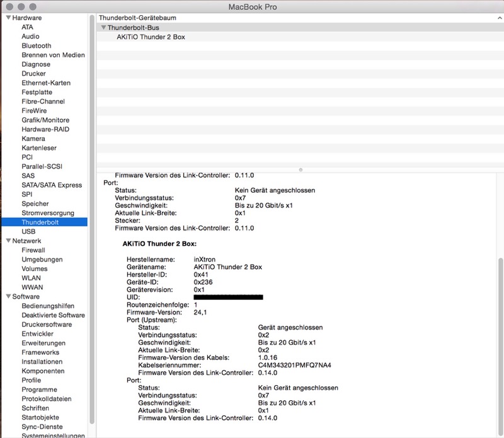Click the inXtron manufacturer name value
This screenshot has height=438, width=504.
click(x=204, y=260)
